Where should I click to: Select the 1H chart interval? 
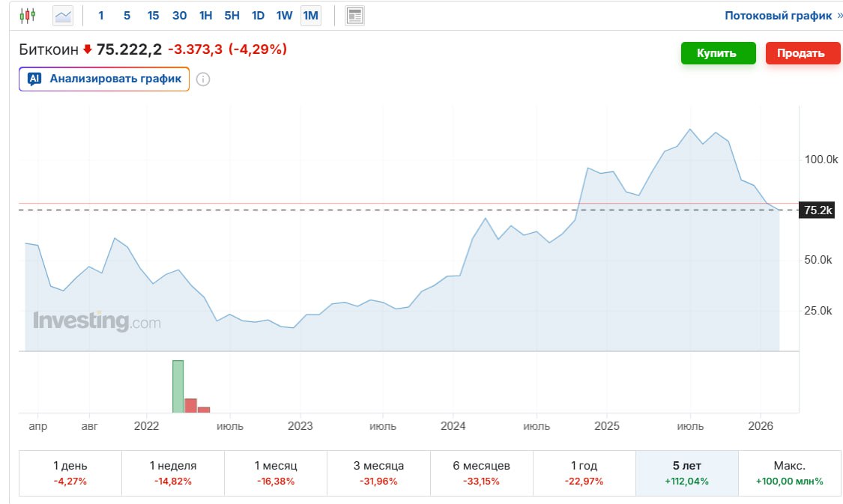[x=205, y=15]
